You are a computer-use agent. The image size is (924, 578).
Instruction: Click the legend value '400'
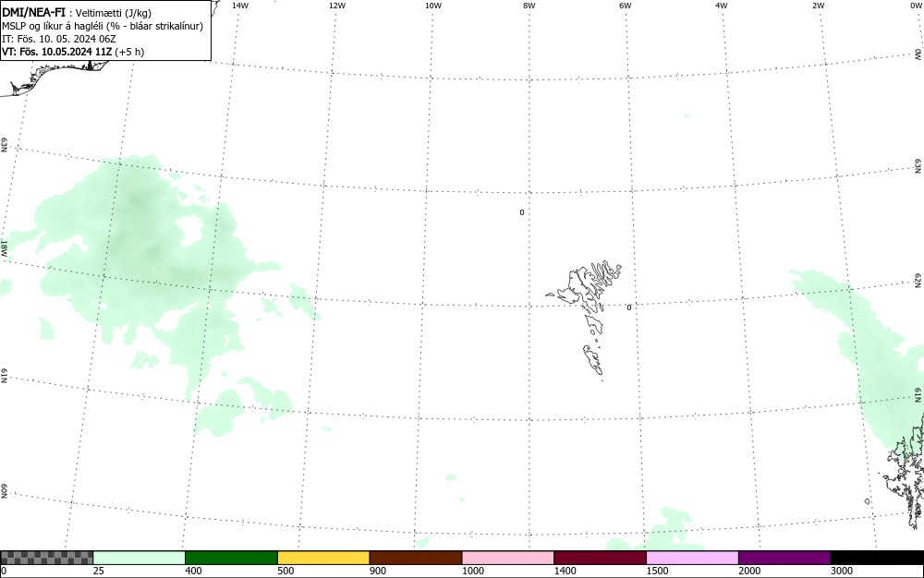coord(193,571)
